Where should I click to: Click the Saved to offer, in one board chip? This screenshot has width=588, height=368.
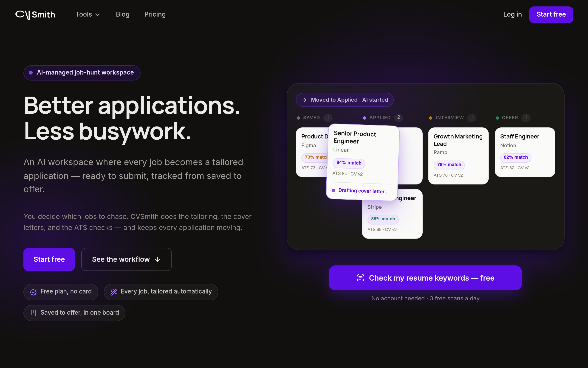tap(74, 313)
